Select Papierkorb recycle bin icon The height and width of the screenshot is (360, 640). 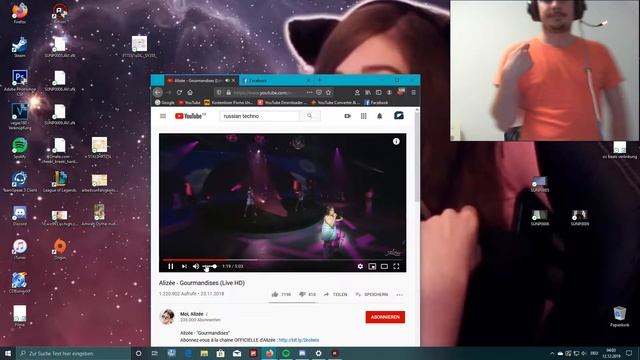tap(620, 317)
